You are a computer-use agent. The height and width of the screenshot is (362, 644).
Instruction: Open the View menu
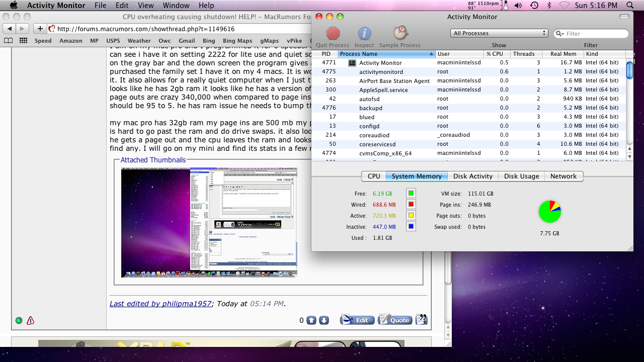146,6
